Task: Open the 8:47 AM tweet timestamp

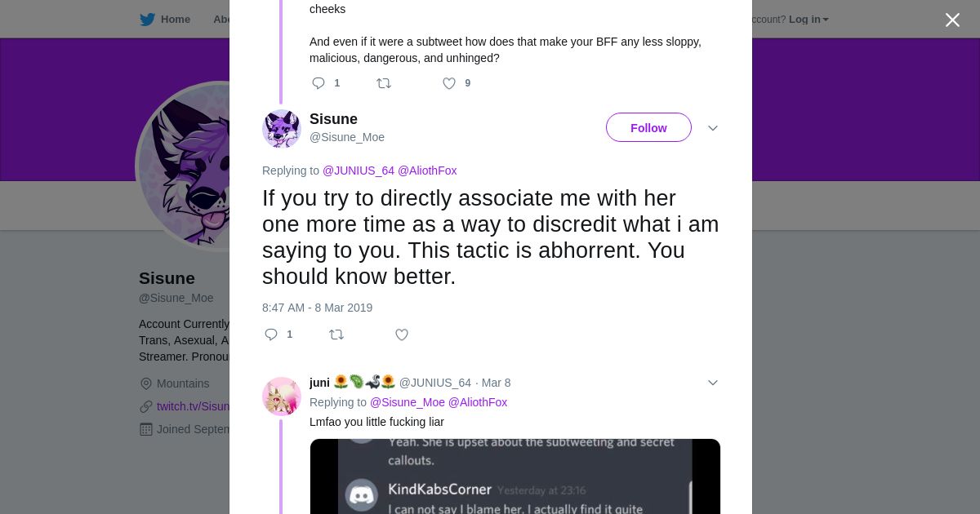Action: (317, 308)
